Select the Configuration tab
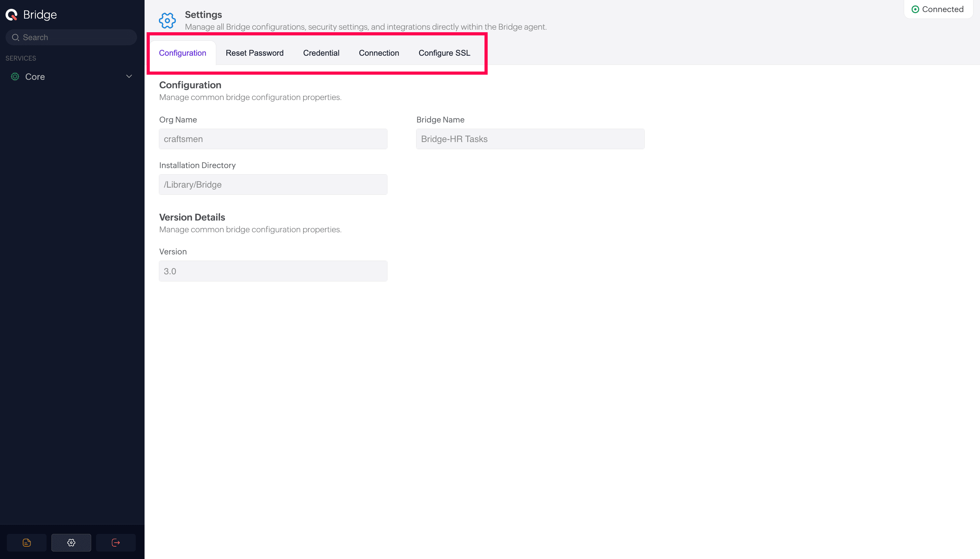This screenshot has height=559, width=980. (182, 53)
